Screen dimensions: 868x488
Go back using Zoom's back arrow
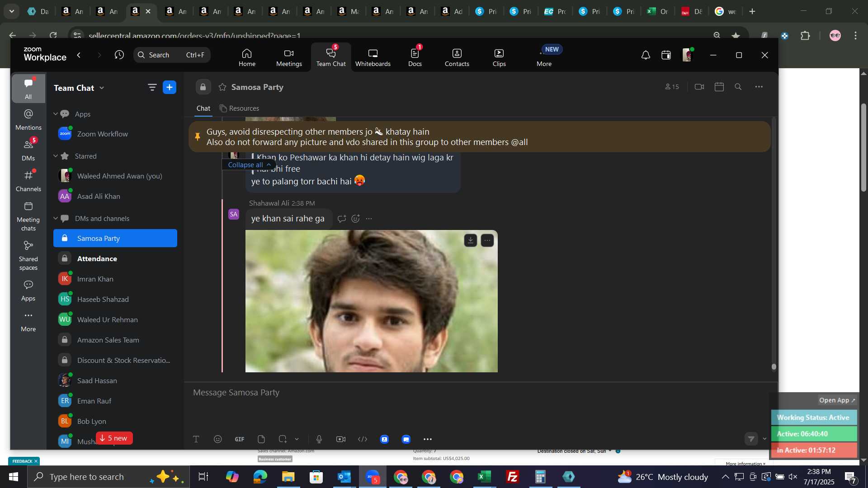[x=79, y=55]
